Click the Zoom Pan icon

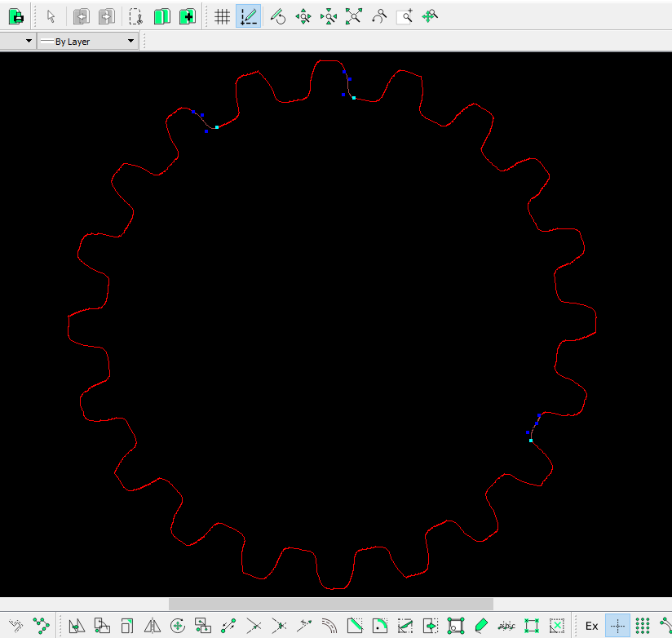pos(431,16)
